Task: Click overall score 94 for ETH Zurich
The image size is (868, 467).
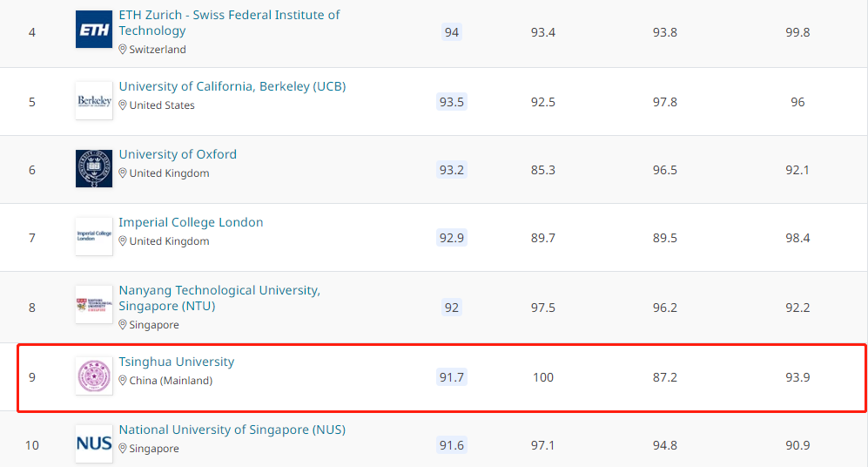Action: [452, 32]
